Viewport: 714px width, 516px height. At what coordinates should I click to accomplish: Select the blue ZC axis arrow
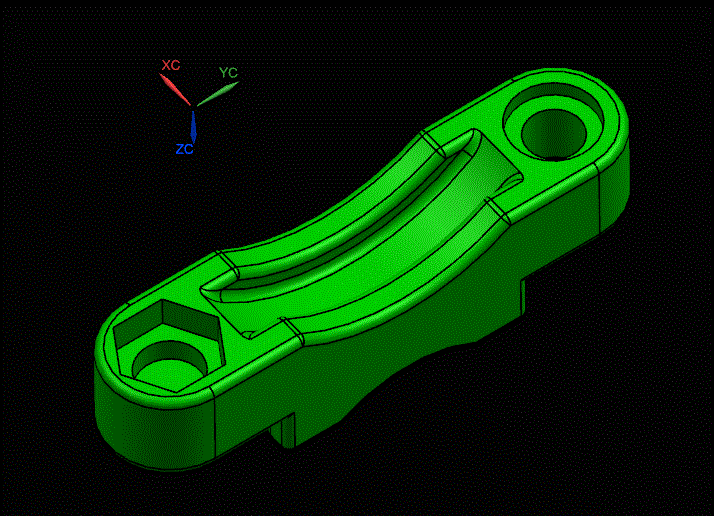tap(194, 126)
